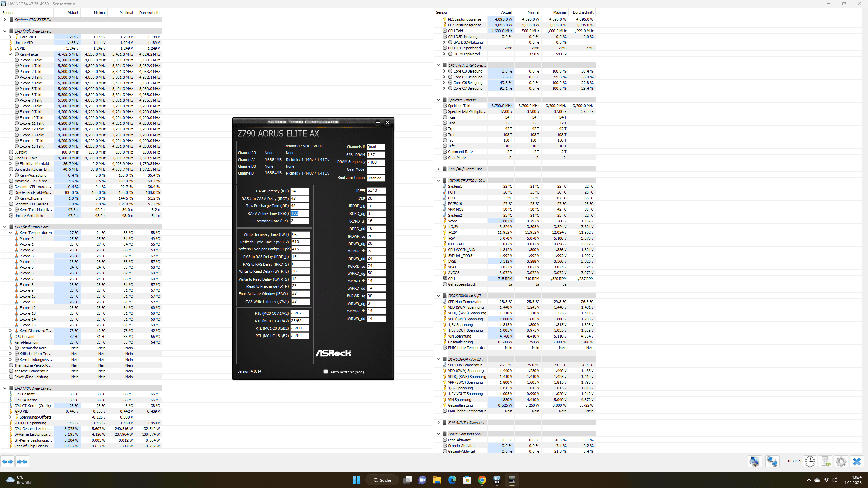This screenshot has width=868, height=488.
Task: Show hidden system tray icons
Action: [809, 480]
